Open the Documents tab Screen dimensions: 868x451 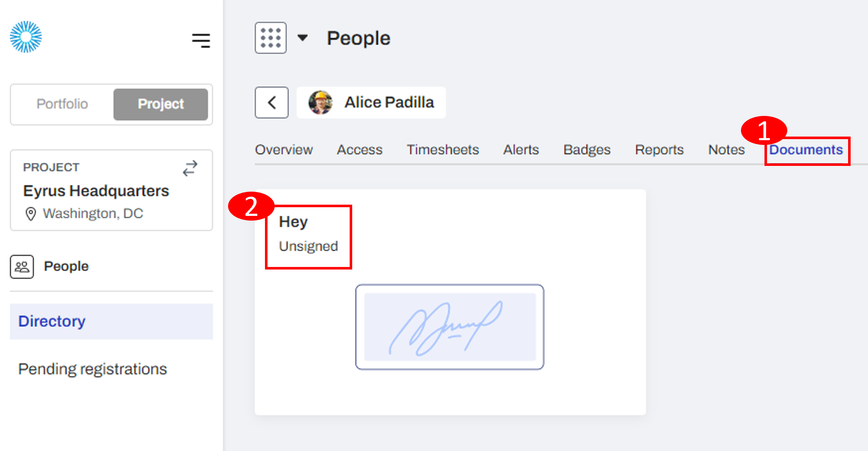pos(806,150)
